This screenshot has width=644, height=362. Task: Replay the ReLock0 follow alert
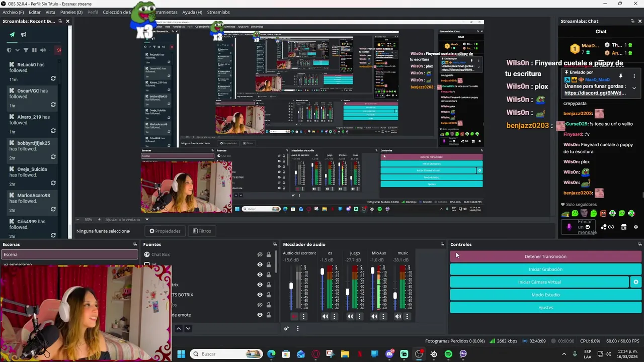[53, 78]
